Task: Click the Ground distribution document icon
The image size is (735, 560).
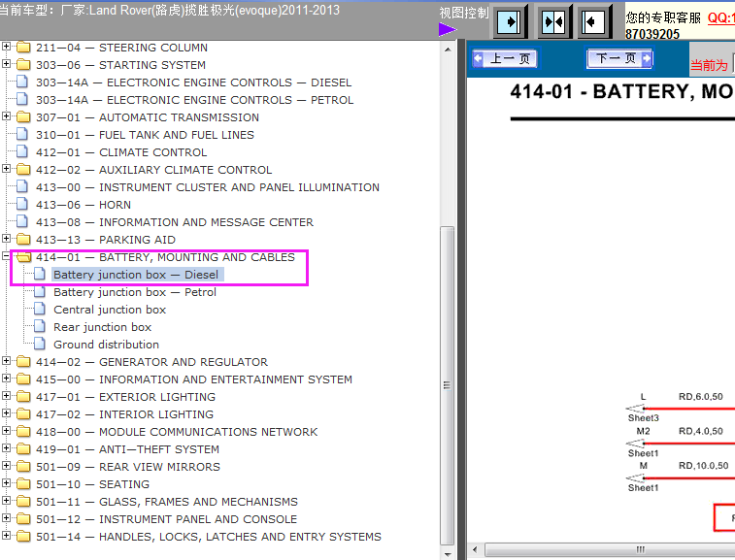Action: (x=40, y=344)
